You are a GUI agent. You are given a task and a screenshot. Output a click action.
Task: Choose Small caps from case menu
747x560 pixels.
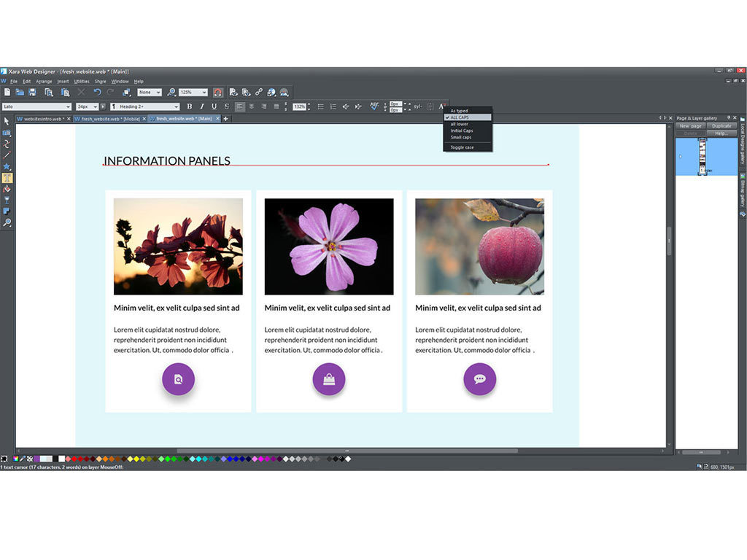[461, 137]
